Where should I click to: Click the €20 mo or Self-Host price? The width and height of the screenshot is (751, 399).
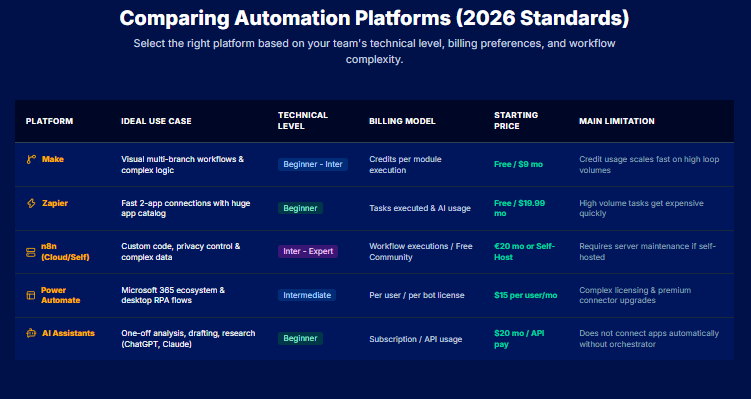[x=524, y=251]
